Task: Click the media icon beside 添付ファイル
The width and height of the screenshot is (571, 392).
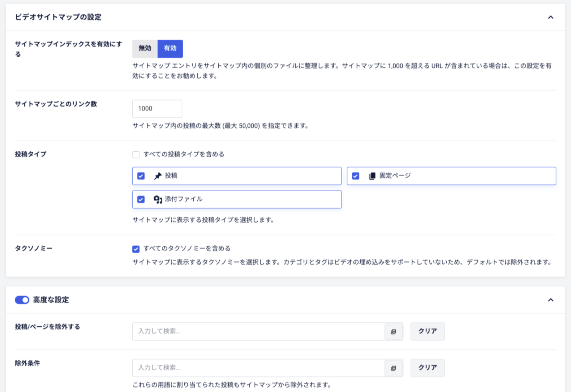Action: point(158,199)
